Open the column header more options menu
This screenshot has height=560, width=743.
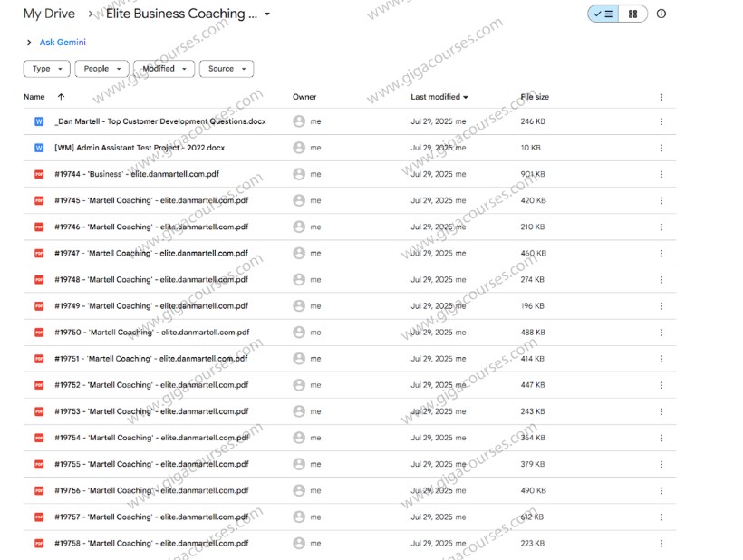(661, 97)
